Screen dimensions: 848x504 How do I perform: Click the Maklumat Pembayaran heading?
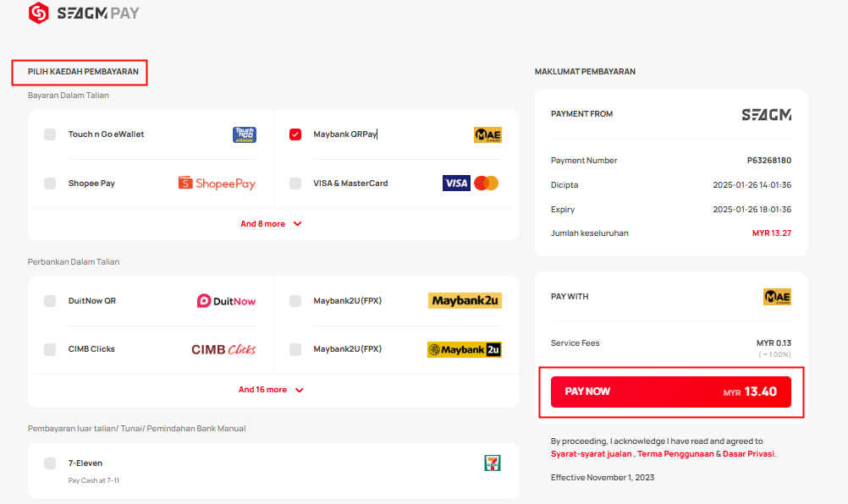pos(585,71)
